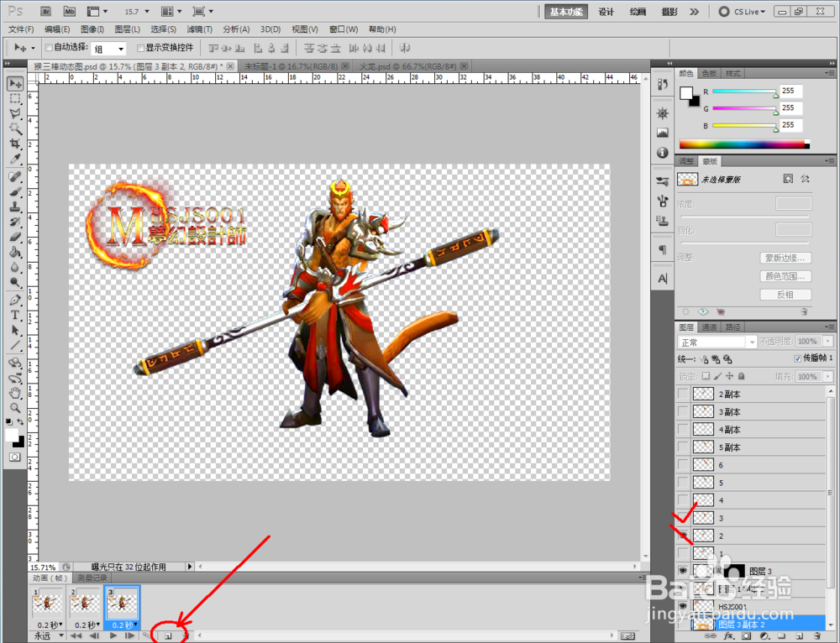This screenshot has height=643, width=840.
Task: Switch to the 通道 panel tab
Action: click(x=709, y=327)
